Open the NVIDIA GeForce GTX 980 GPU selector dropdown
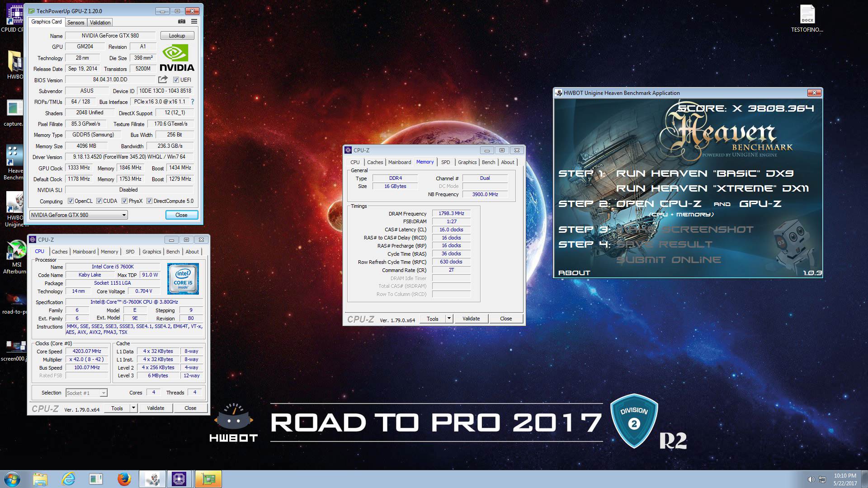This screenshot has width=868, height=488. pos(79,215)
